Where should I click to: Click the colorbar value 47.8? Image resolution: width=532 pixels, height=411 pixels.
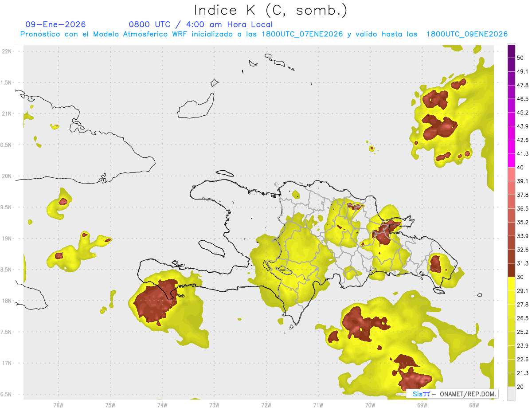(523, 85)
